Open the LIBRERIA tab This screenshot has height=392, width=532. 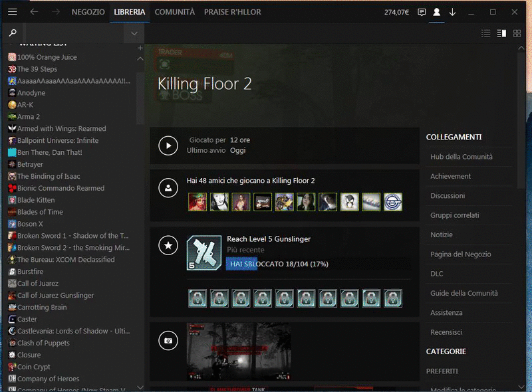pos(130,12)
